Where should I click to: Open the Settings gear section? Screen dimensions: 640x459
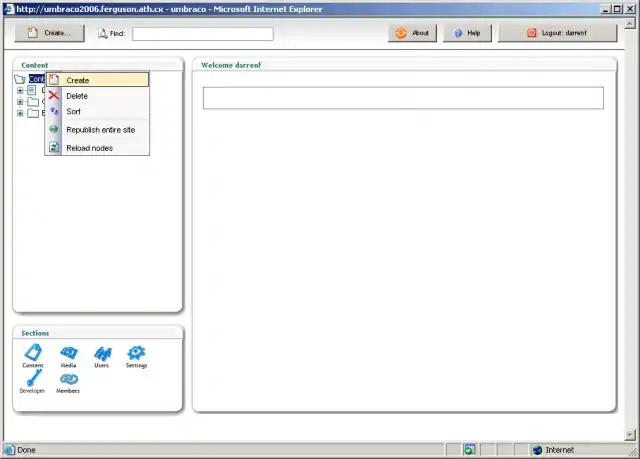(x=136, y=353)
